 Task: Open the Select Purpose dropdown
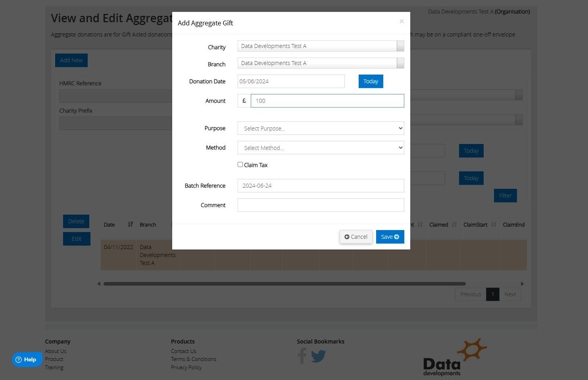point(321,128)
